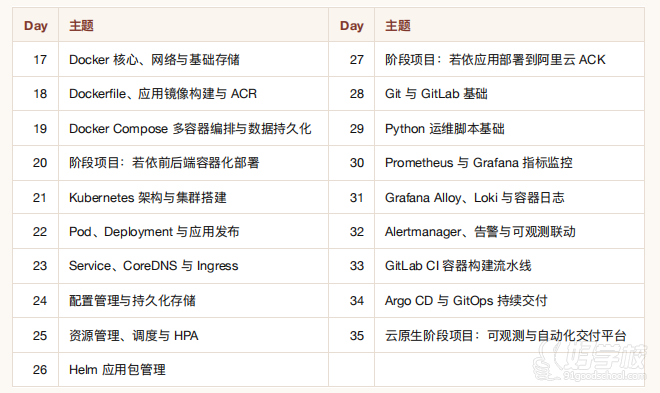Select Grafana Alloy, Loki logging topic
The height and width of the screenshot is (393, 660).
474,197
